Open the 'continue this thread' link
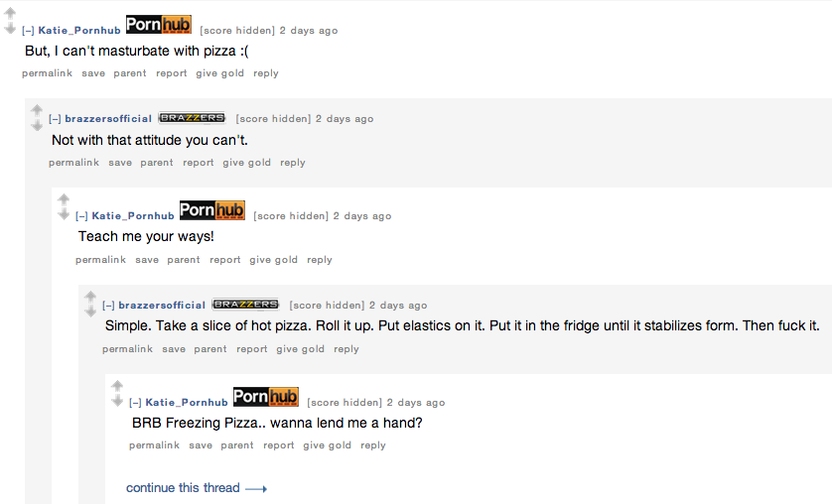832x504 pixels. pyautogui.click(x=197, y=487)
